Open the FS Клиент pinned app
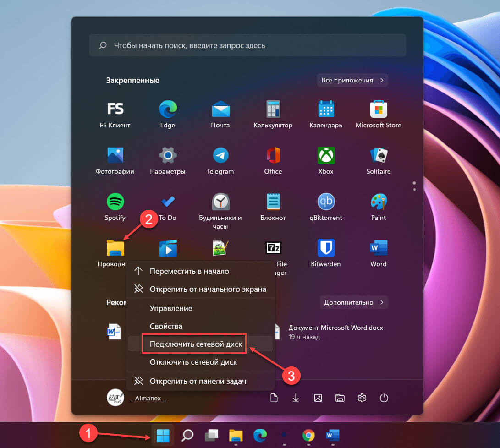The image size is (500, 448). click(x=115, y=115)
